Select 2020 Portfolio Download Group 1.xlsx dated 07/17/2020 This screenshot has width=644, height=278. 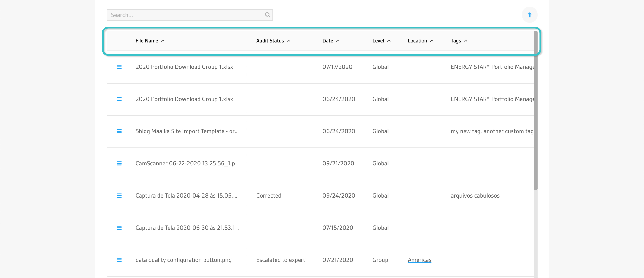coord(184,67)
